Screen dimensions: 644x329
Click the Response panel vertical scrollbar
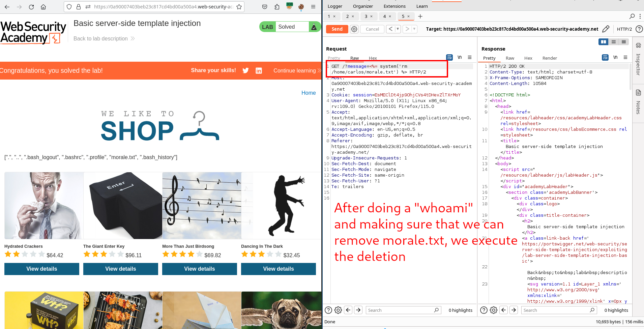coord(631,76)
